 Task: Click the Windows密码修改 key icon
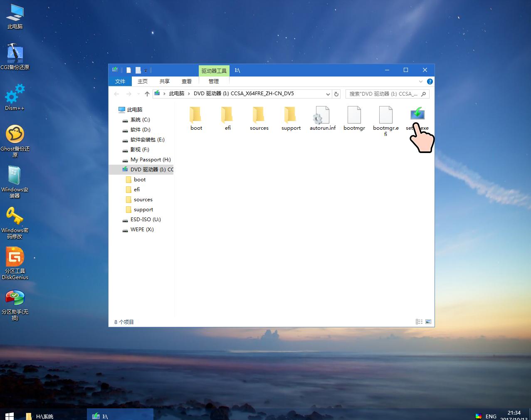tap(15, 217)
